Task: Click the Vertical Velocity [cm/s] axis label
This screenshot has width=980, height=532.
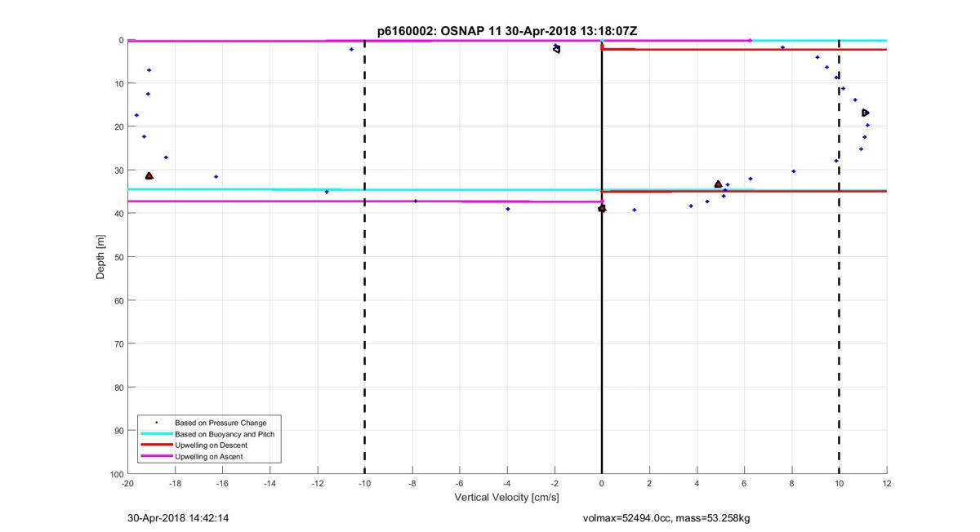Action: pos(506,497)
